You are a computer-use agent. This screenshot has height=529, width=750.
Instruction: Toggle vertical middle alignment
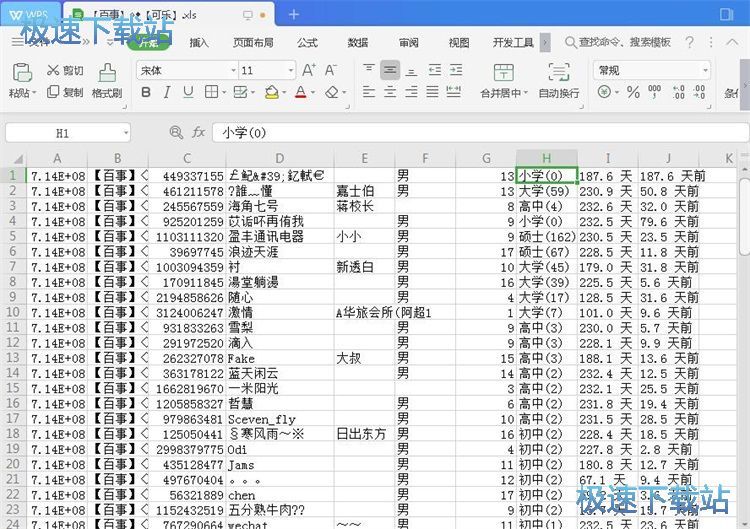pos(390,70)
